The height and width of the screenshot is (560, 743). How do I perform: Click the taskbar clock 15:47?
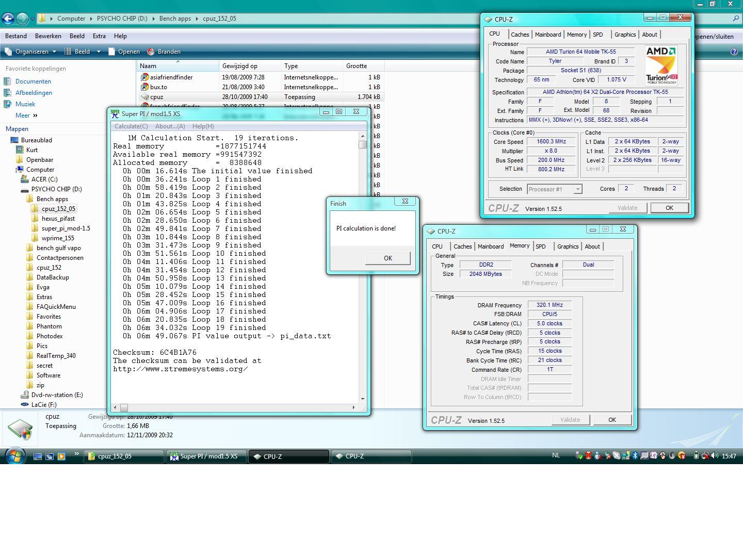point(729,456)
